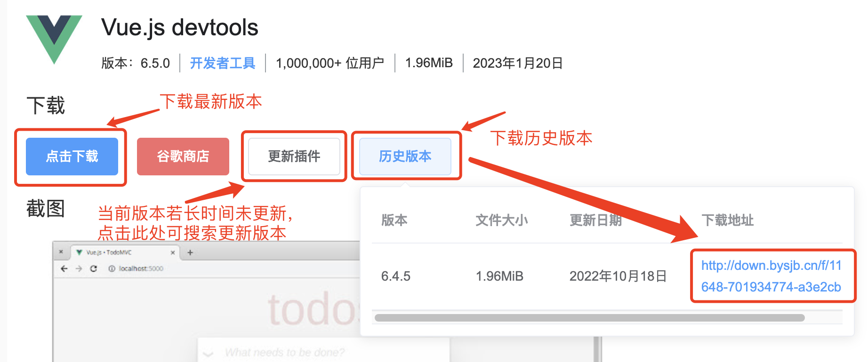Click the 下载地址 column header

coord(727,220)
